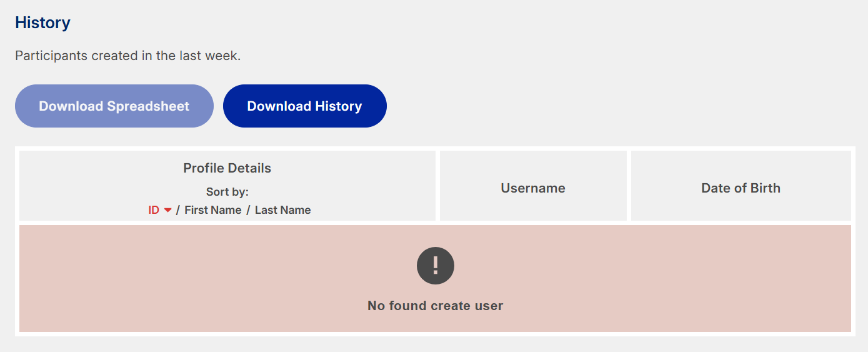The height and width of the screenshot is (352, 868).
Task: Sort participants by ID
Action: click(x=154, y=210)
